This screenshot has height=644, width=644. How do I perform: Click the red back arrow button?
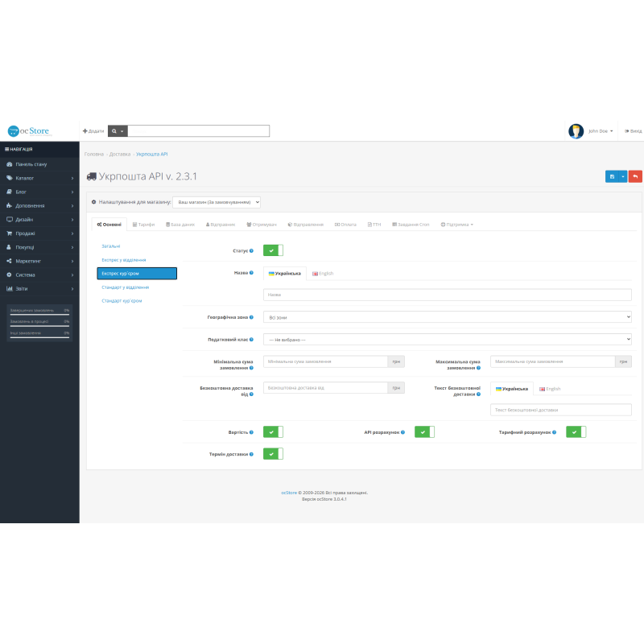[635, 176]
